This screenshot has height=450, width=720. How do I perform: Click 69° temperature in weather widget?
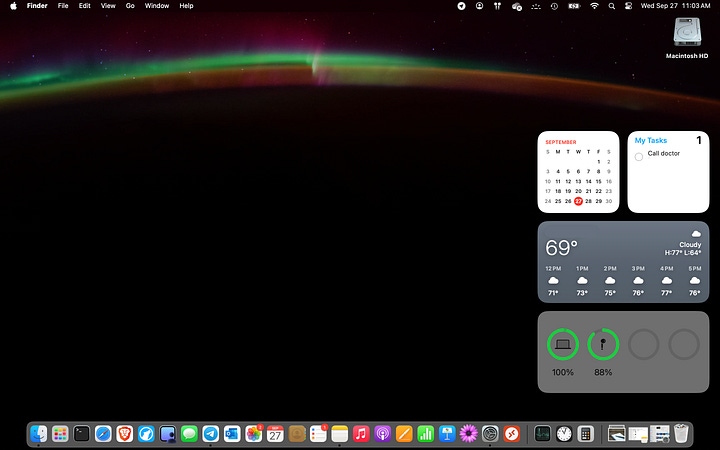tap(561, 248)
